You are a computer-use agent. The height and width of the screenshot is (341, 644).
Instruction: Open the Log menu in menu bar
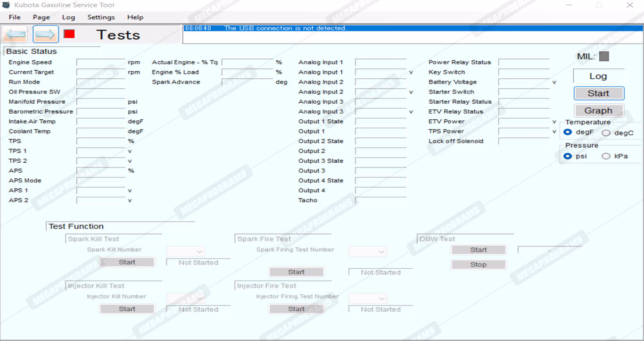click(x=68, y=17)
